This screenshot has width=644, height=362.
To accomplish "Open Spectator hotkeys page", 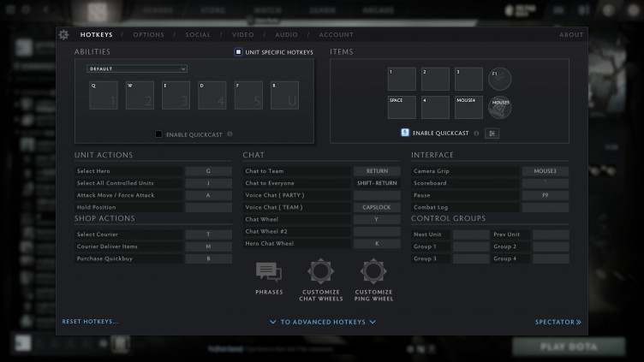I will tap(558, 323).
